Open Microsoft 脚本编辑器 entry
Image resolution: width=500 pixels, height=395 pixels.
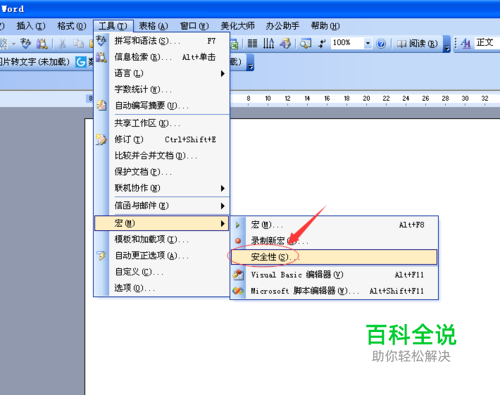coord(334,291)
